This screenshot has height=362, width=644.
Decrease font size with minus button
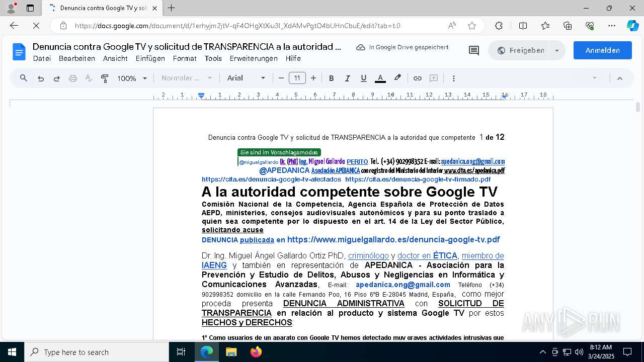(281, 78)
